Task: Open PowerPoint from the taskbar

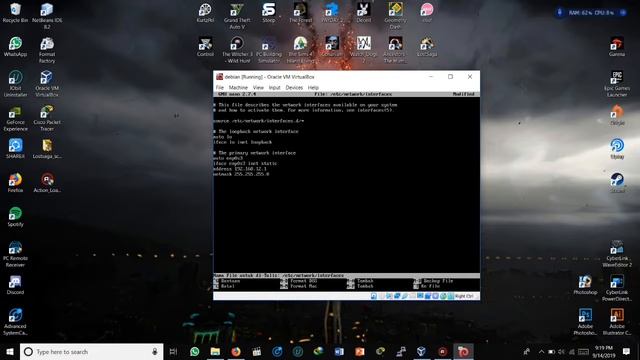Action: pyautogui.click(x=360, y=351)
